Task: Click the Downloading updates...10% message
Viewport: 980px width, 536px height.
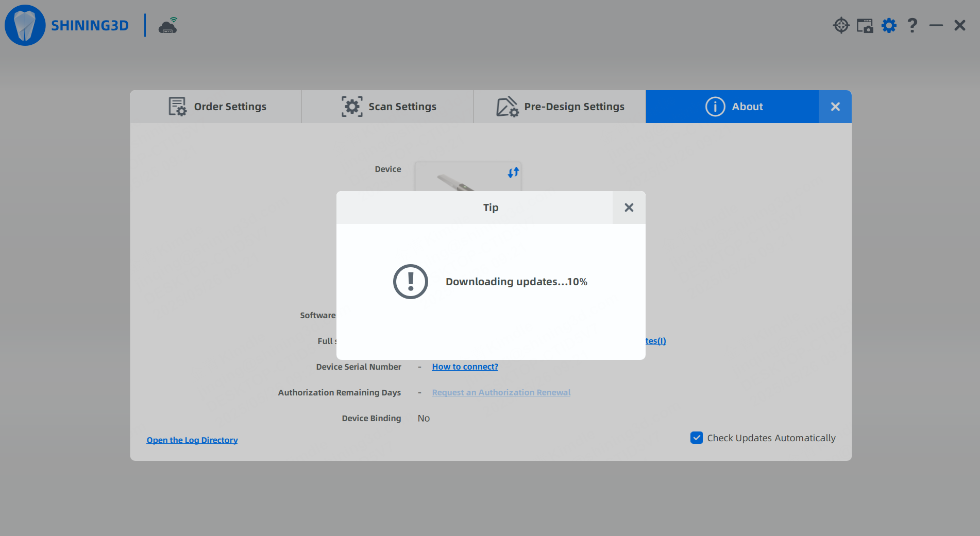Action: 516,282
